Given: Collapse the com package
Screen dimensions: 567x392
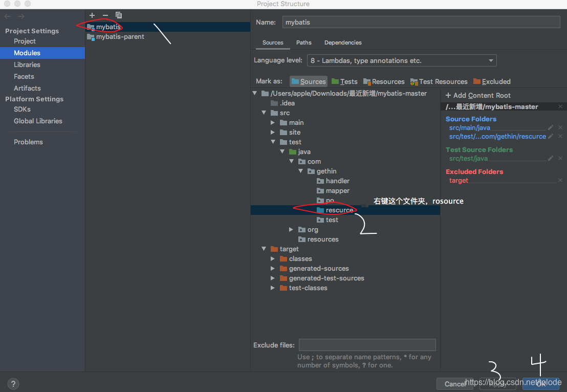Looking at the screenshot, I should [x=292, y=161].
